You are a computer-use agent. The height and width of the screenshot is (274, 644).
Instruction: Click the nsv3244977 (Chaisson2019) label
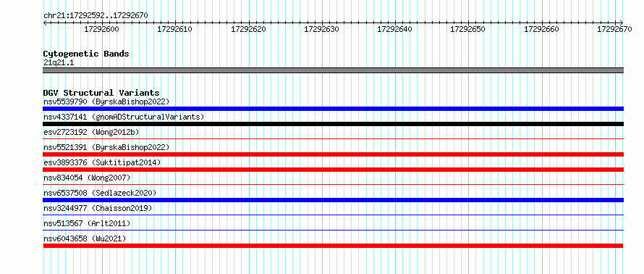(98, 208)
